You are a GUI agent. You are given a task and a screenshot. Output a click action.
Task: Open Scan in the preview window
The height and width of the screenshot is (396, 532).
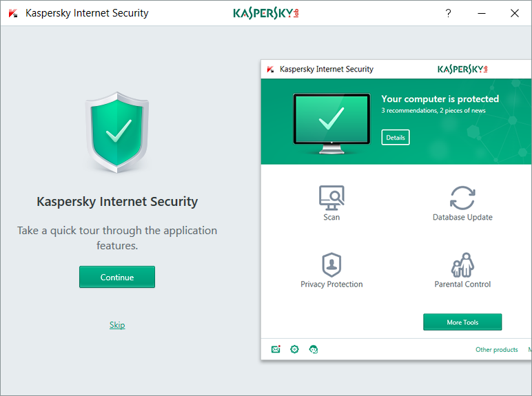tap(331, 203)
